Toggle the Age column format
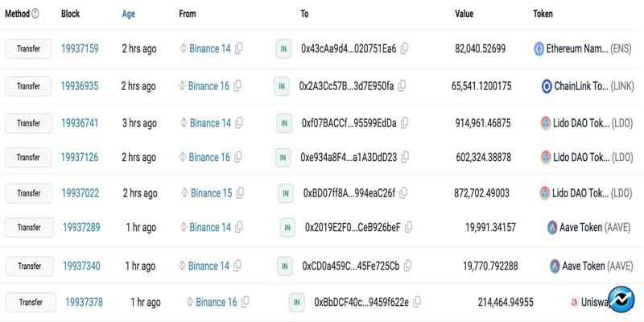Viewport: 644px width, 322px height. click(x=129, y=14)
